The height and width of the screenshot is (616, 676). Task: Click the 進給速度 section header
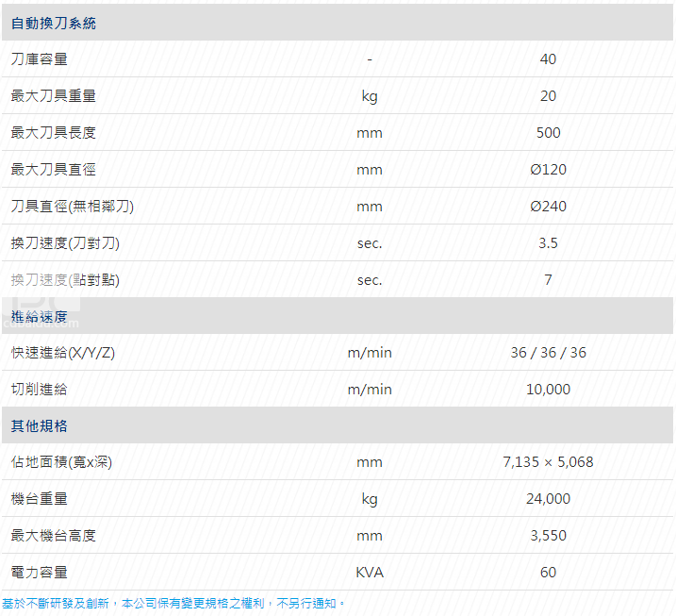[x=40, y=316]
